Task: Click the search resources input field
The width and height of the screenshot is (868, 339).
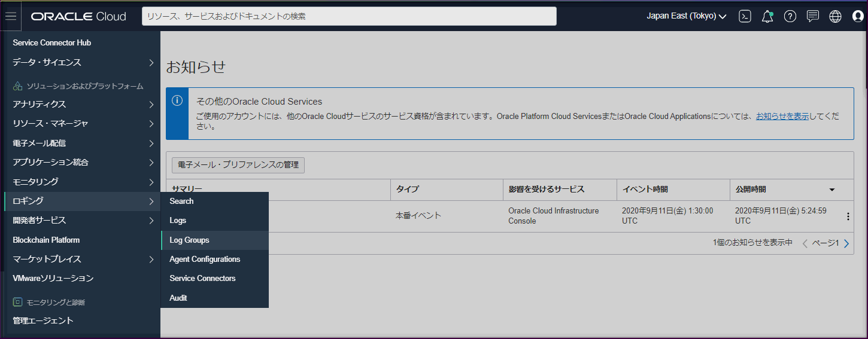Action: click(349, 16)
